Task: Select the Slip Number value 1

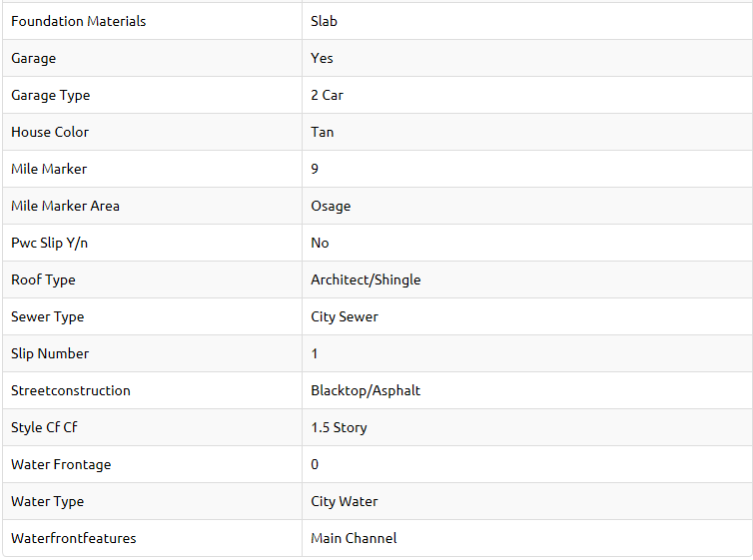Action: click(x=315, y=353)
